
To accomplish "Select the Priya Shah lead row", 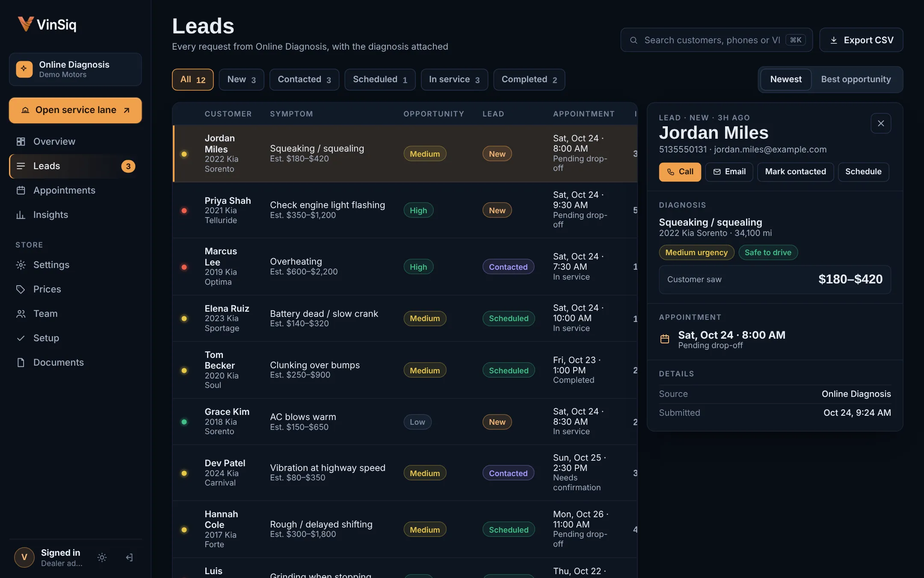I will 405,210.
